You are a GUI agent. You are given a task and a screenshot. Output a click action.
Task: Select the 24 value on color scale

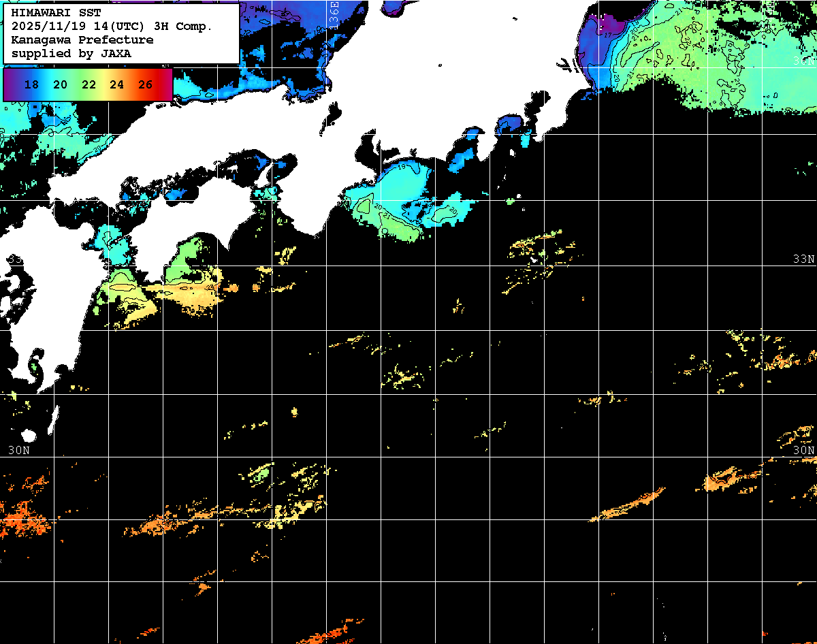click(116, 85)
